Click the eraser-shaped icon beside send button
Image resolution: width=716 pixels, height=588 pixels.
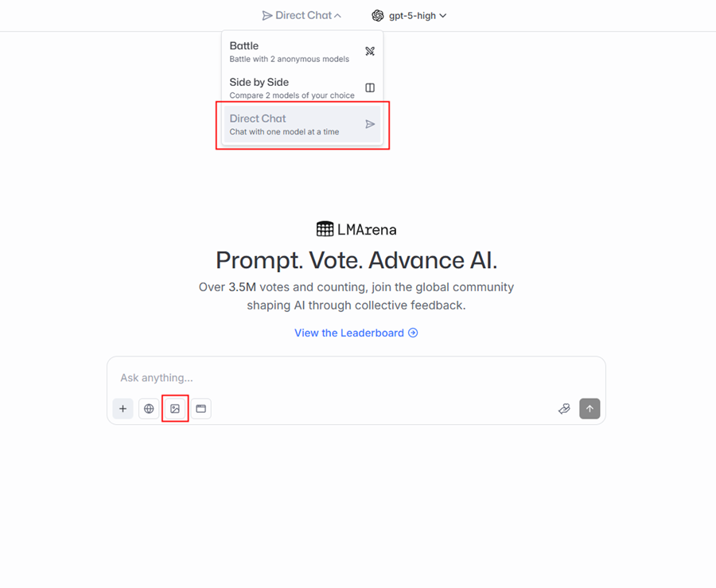click(564, 409)
